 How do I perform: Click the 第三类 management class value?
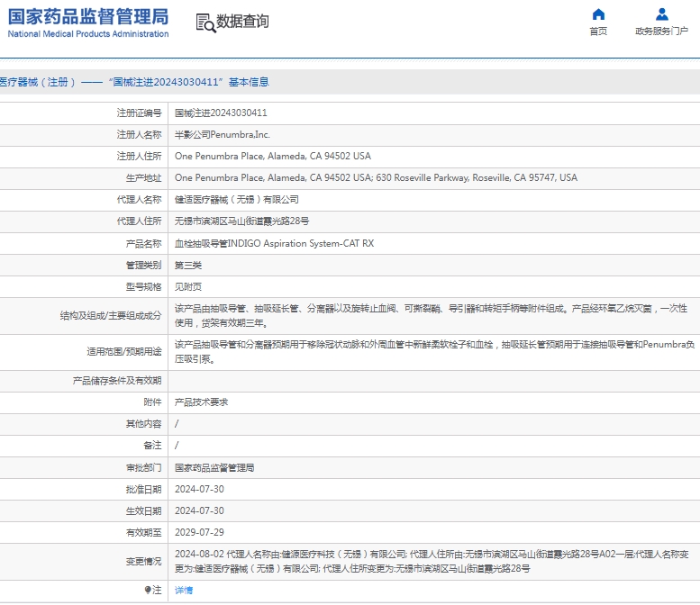click(x=188, y=266)
